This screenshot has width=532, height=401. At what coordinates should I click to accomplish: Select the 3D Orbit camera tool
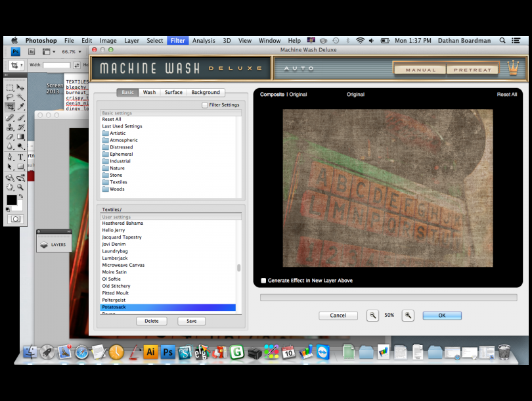[x=20, y=177]
